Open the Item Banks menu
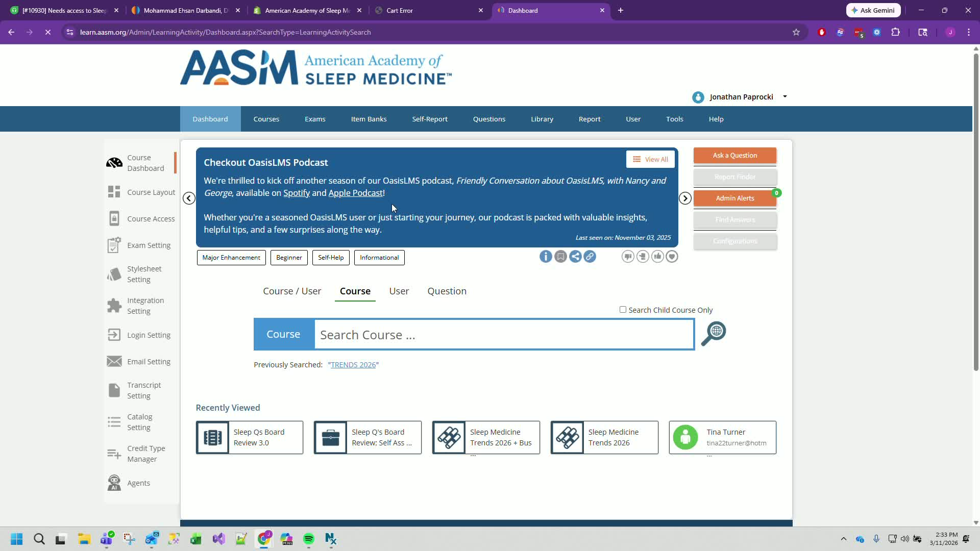The width and height of the screenshot is (980, 551). pyautogui.click(x=369, y=119)
